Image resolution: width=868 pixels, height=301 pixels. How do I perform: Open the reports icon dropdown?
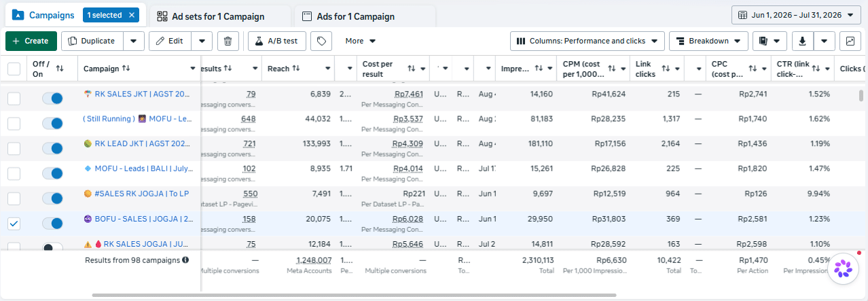click(x=769, y=41)
